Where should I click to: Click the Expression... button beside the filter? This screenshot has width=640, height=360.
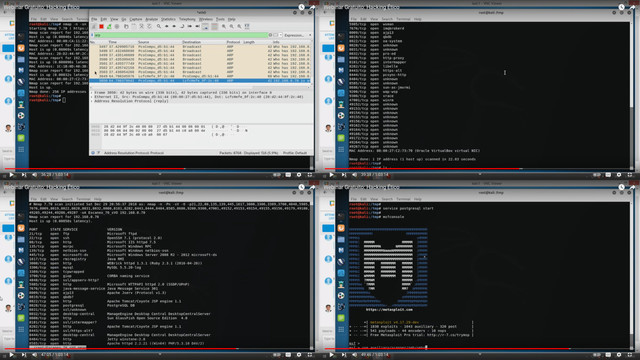tap(294, 35)
